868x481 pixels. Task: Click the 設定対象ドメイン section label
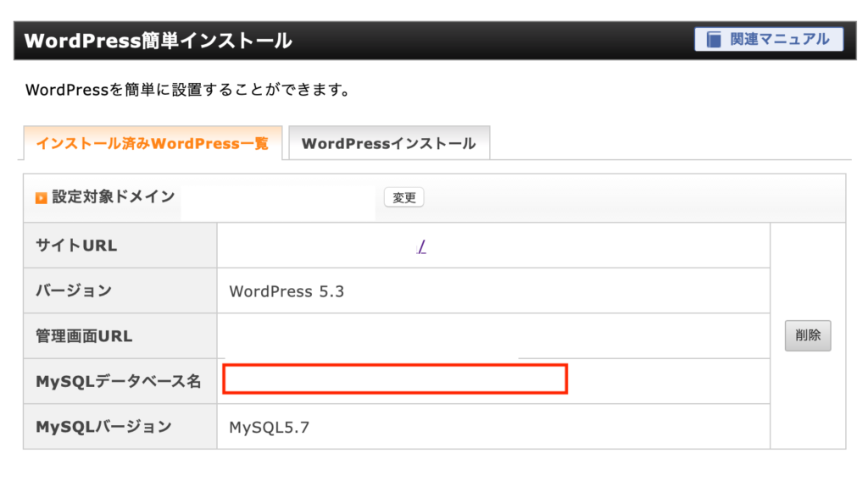[x=114, y=196]
